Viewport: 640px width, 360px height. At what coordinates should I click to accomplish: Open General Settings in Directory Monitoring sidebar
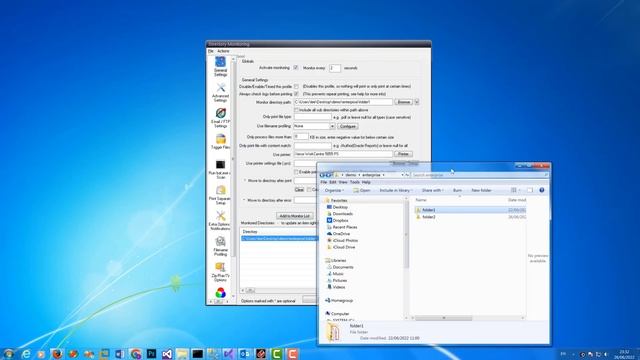click(220, 66)
